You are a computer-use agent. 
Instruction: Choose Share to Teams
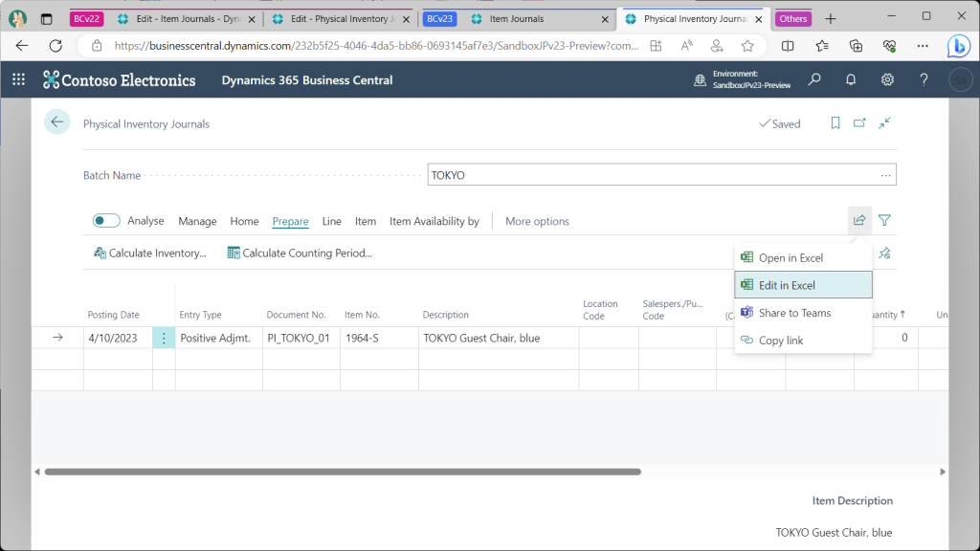pyautogui.click(x=803, y=313)
